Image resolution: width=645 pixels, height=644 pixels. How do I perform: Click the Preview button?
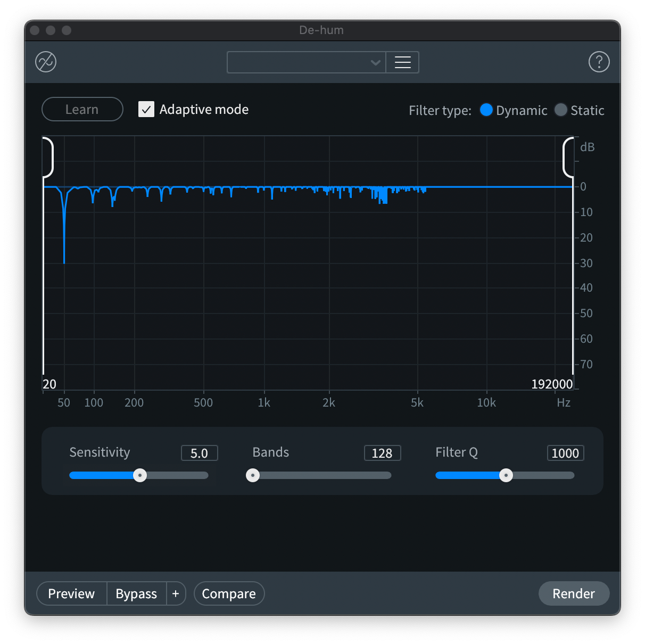click(71, 593)
